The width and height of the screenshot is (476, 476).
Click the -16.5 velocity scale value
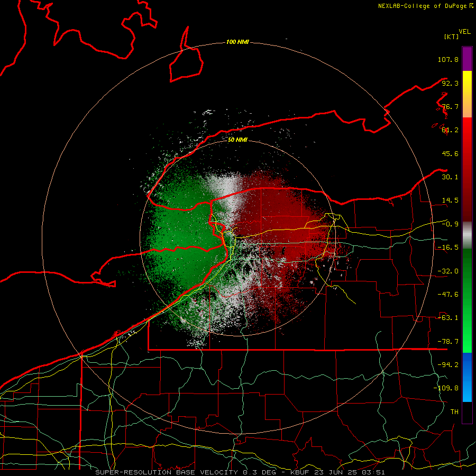point(448,248)
